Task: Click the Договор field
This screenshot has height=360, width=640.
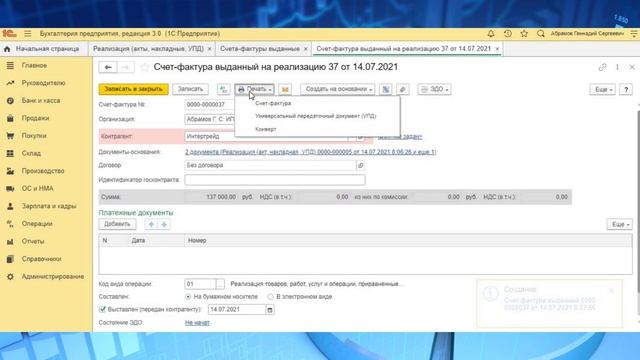Action: [x=271, y=165]
